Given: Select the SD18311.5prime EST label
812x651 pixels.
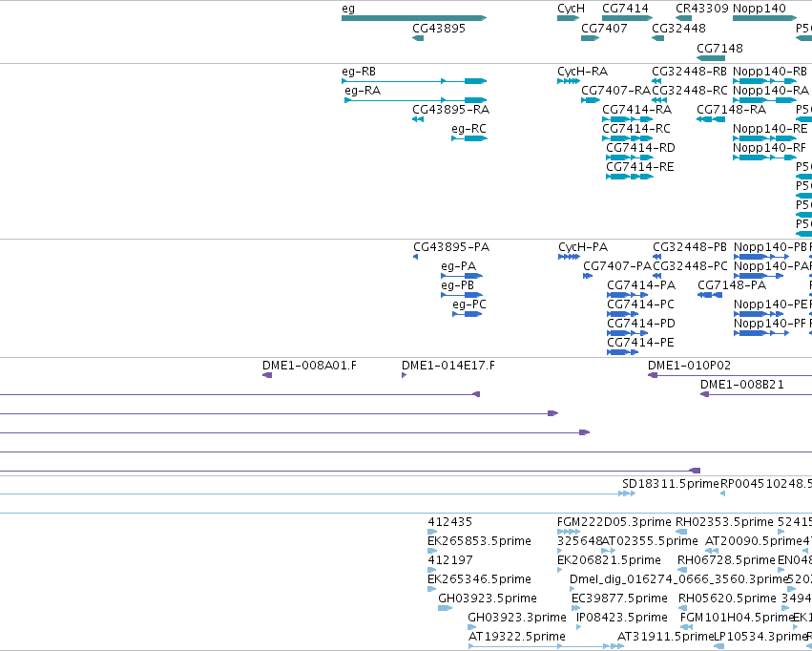Looking at the screenshot, I should coord(671,484).
